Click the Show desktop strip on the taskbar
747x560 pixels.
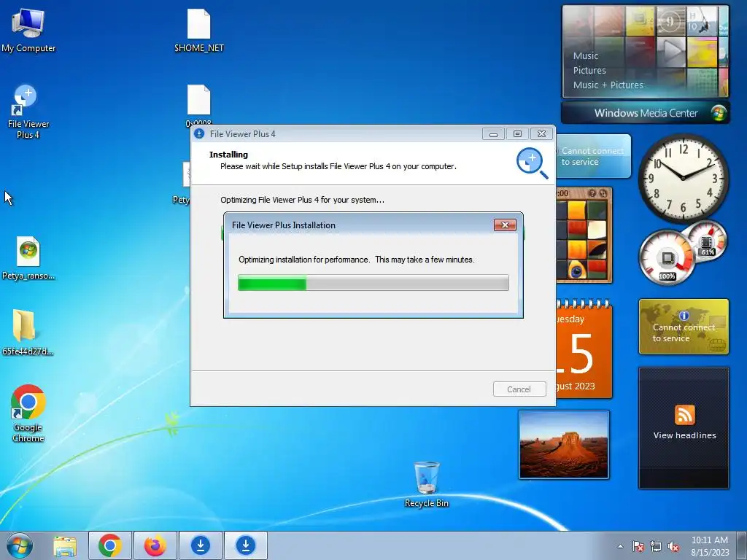[742, 545]
